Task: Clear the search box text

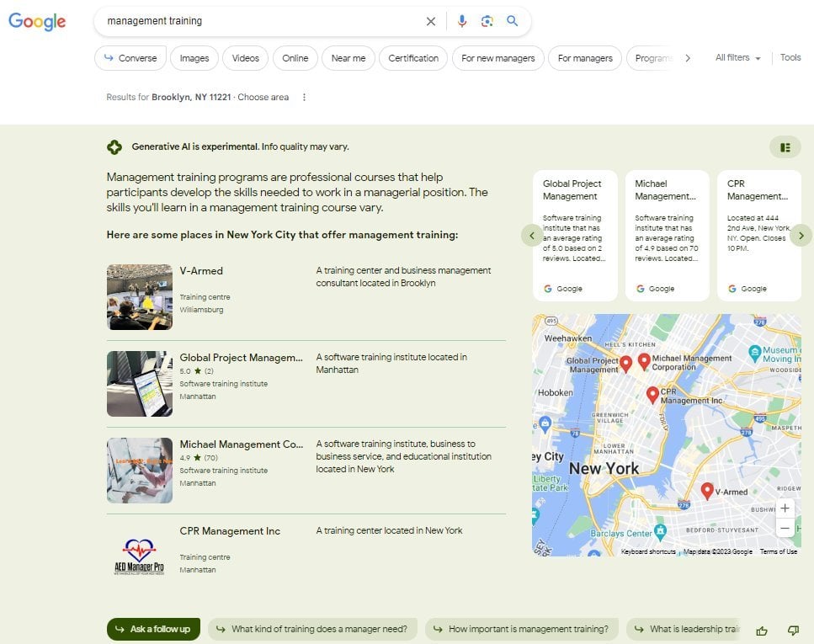Action: (430, 21)
